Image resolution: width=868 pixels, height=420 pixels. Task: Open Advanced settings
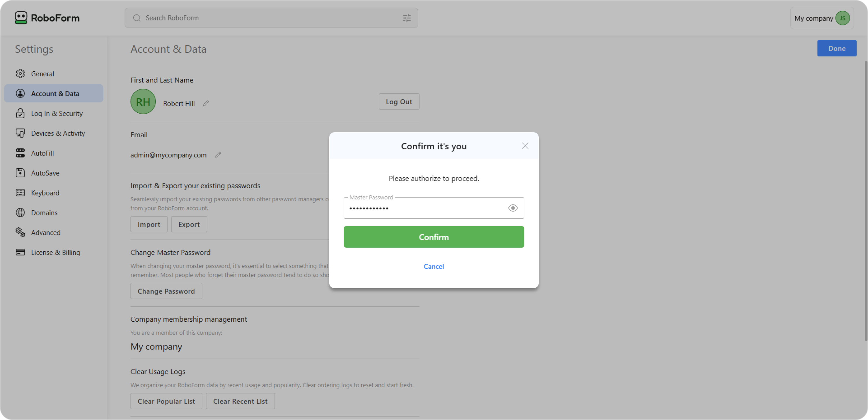(x=54, y=232)
